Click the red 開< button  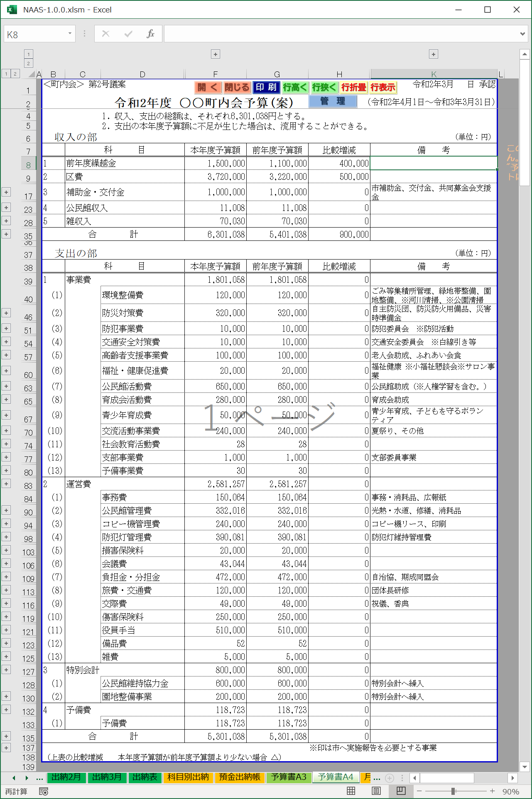[208, 87]
